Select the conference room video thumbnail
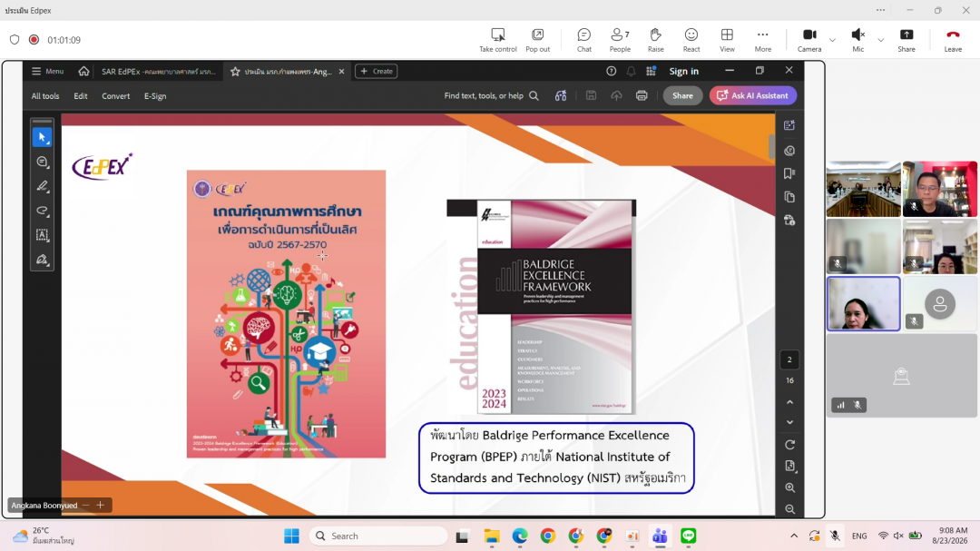 [x=863, y=189]
